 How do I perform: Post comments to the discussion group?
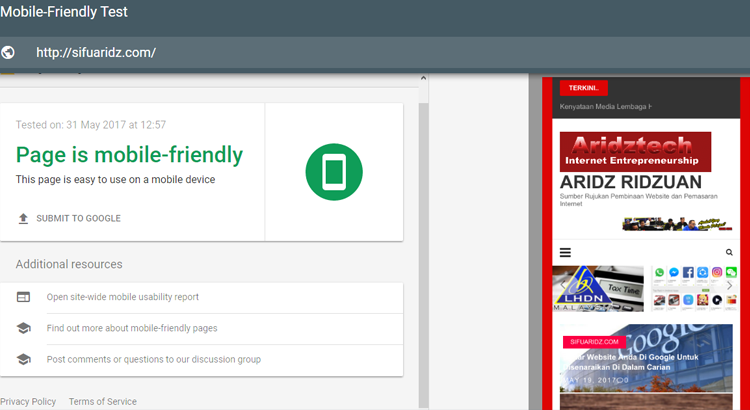click(x=154, y=359)
